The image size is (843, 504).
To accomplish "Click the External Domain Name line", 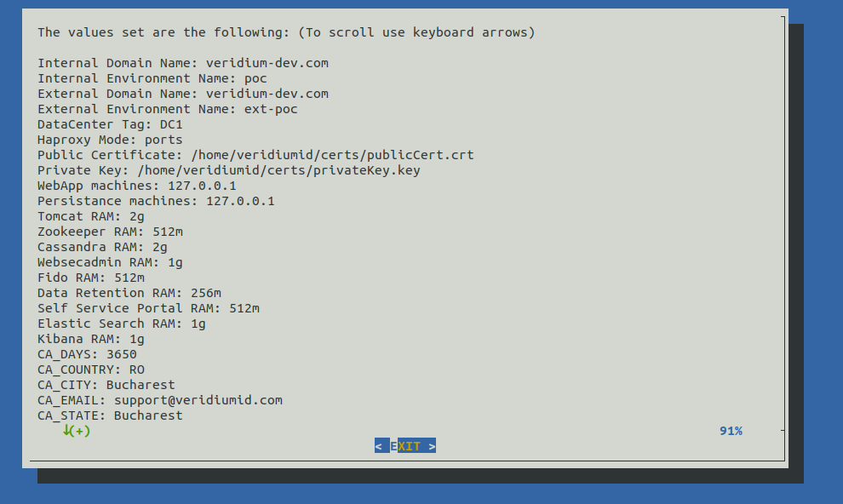I will (x=182, y=94).
